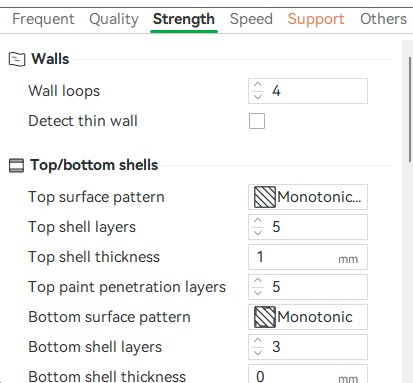Open the Top surface pattern dropdown
This screenshot has height=383, width=413.
point(308,197)
